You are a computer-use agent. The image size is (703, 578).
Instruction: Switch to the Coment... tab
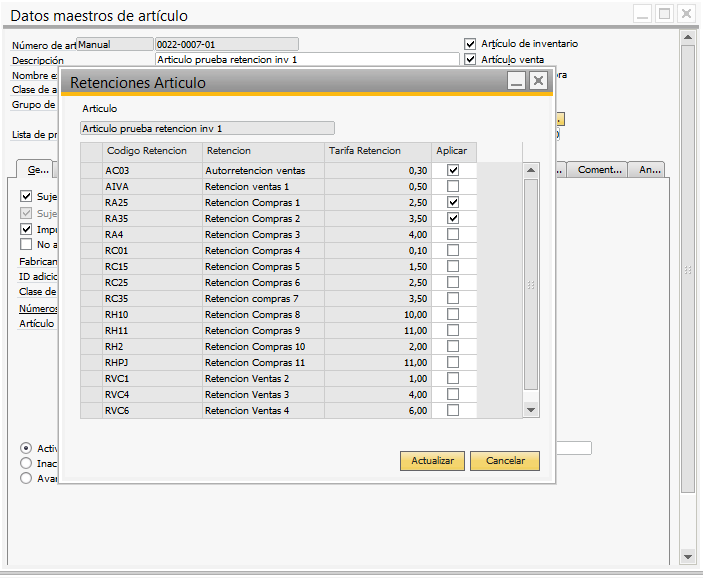pyautogui.click(x=599, y=170)
